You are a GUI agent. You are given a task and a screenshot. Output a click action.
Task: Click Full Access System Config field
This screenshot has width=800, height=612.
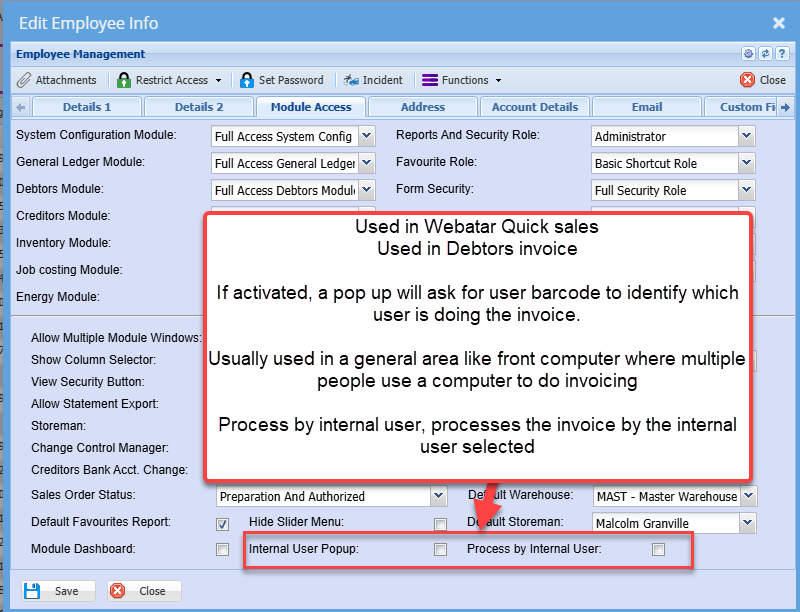tap(285, 136)
